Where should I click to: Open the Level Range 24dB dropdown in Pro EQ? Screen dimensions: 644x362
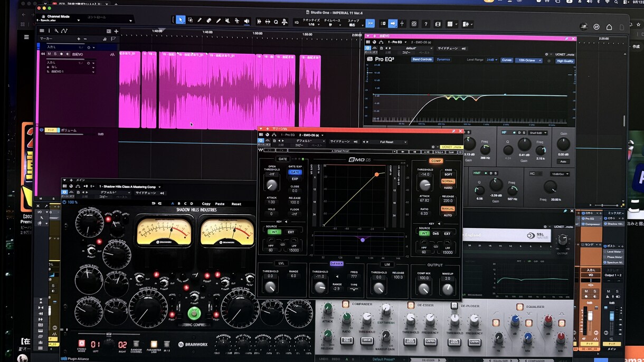[491, 60]
